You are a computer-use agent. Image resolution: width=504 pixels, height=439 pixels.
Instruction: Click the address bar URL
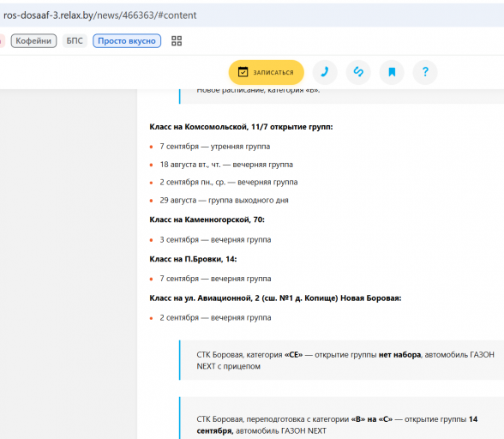[100, 15]
